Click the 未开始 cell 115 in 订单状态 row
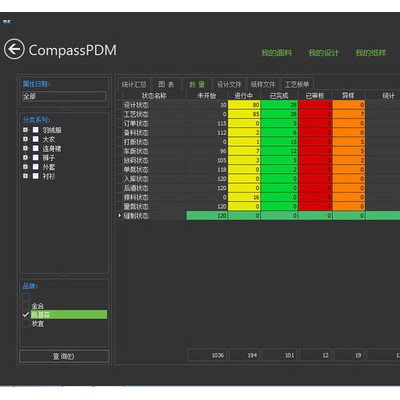 [207, 124]
